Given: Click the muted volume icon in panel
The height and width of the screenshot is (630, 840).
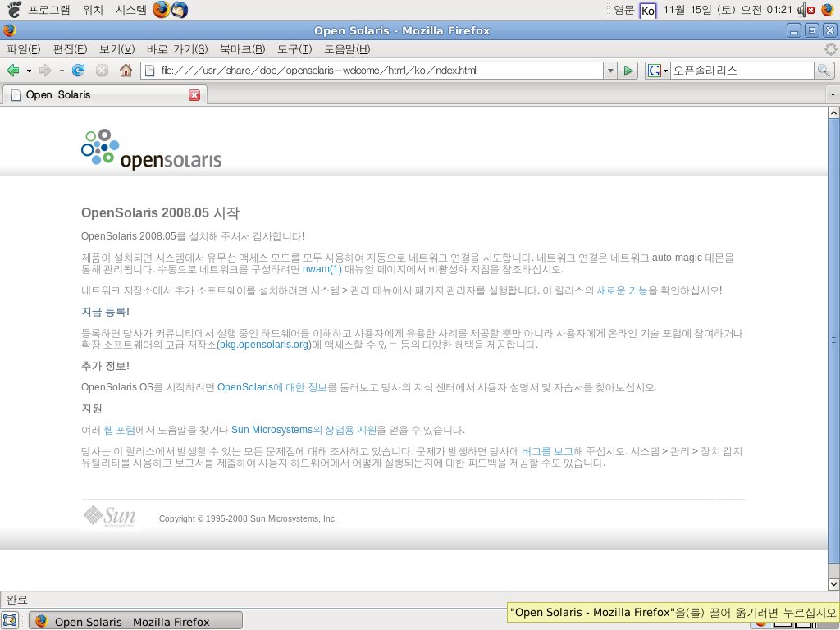Looking at the screenshot, I should (x=806, y=10).
